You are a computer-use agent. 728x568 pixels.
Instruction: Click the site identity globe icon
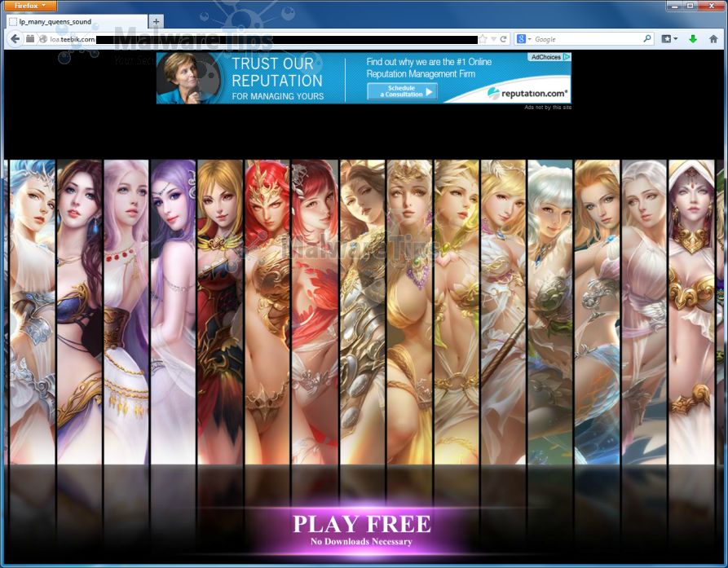tap(43, 39)
